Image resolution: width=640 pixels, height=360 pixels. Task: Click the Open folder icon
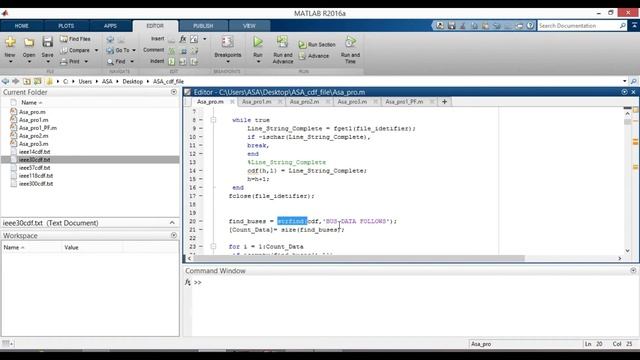click(x=29, y=42)
